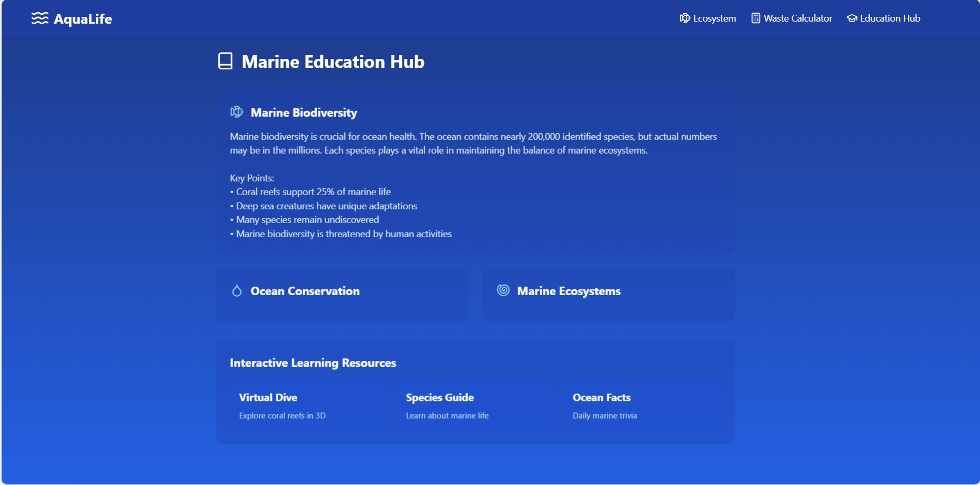This screenshot has width=980, height=485.
Task: Click the water droplet icon on Ocean Conservation
Action: (x=237, y=290)
